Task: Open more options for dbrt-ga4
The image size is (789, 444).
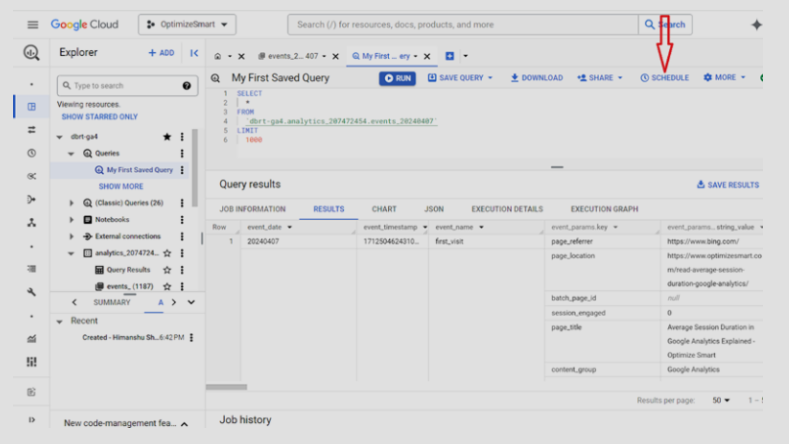Action: tap(182, 137)
